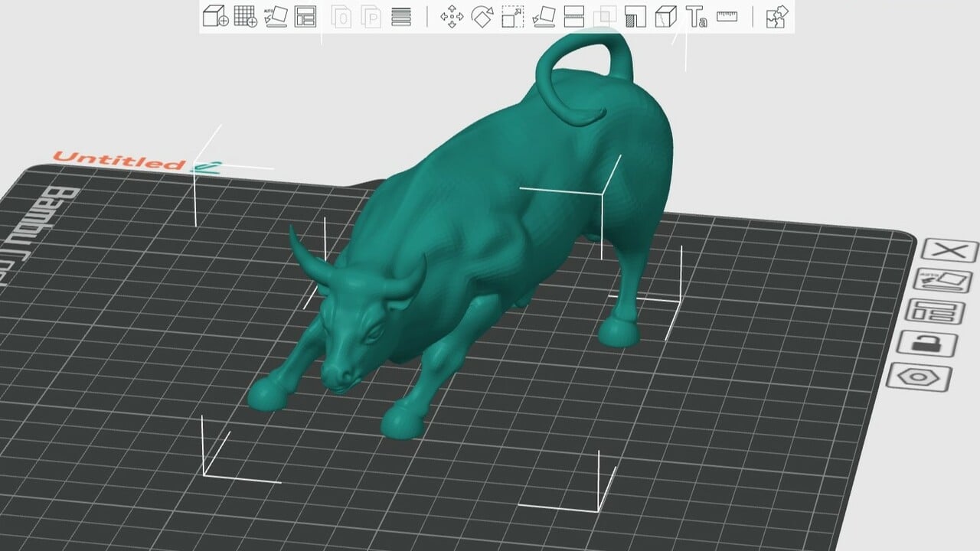Select the Cut tool
Screen dimensions: 980x551
point(573,16)
